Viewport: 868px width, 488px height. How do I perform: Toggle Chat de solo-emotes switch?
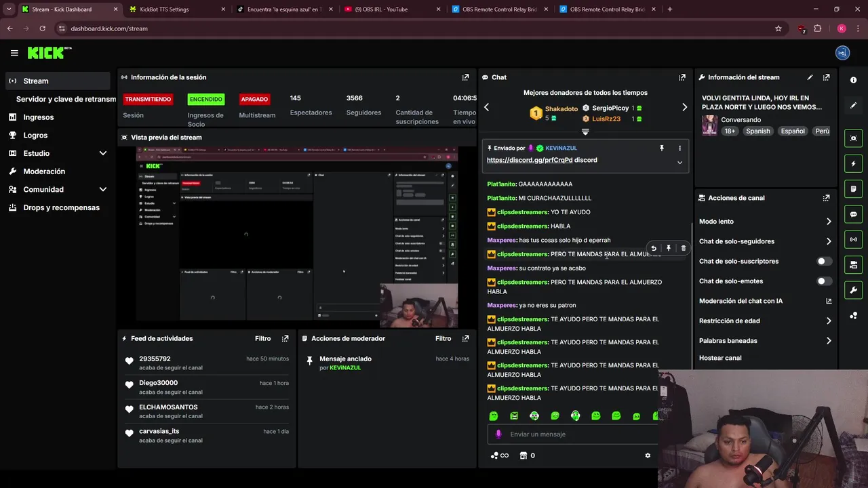(824, 281)
